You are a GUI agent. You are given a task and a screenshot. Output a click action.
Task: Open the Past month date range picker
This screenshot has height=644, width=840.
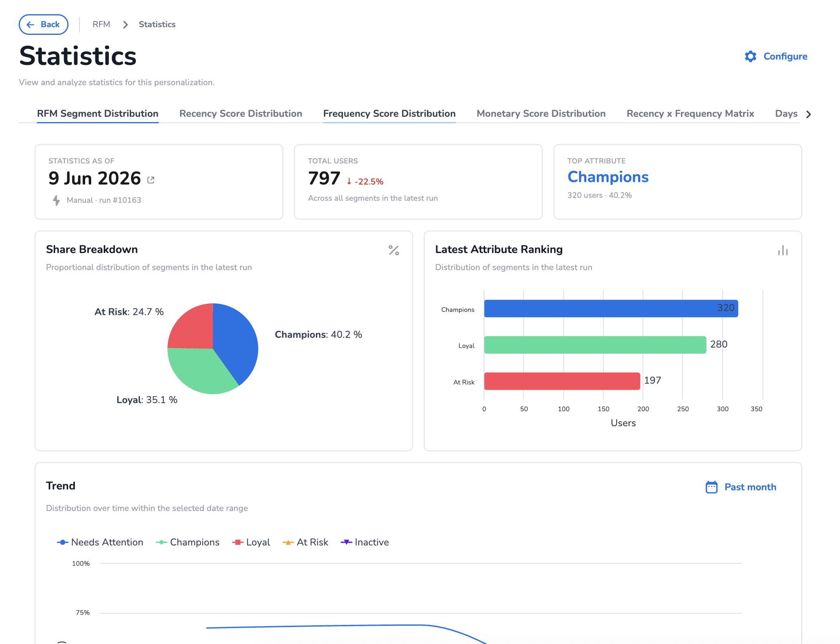[741, 487]
